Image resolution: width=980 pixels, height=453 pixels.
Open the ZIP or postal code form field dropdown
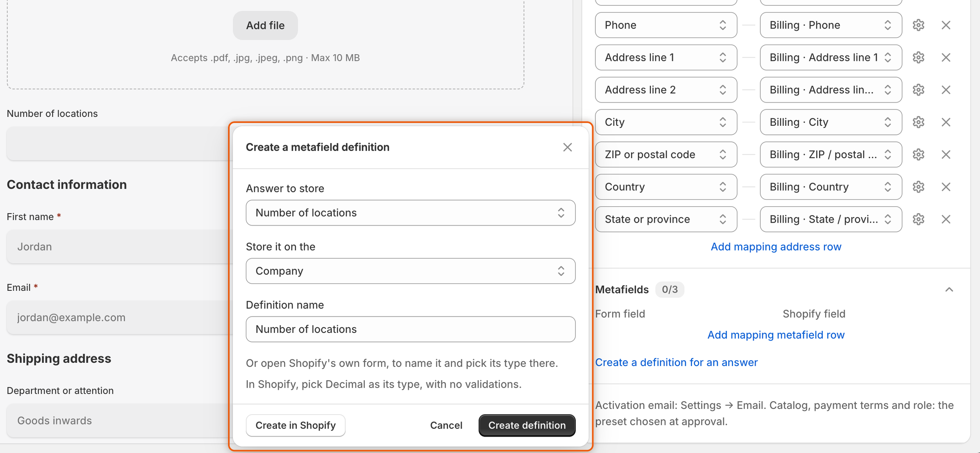click(666, 154)
